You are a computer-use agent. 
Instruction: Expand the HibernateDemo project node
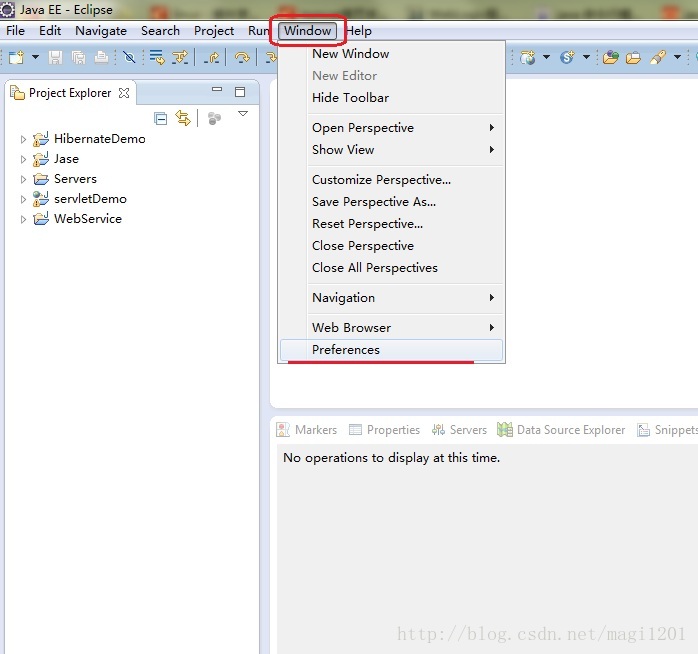pos(23,139)
